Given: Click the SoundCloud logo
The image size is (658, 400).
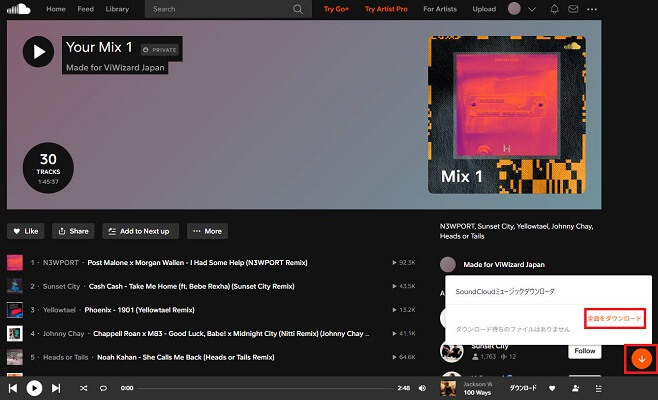Looking at the screenshot, I should [18, 9].
